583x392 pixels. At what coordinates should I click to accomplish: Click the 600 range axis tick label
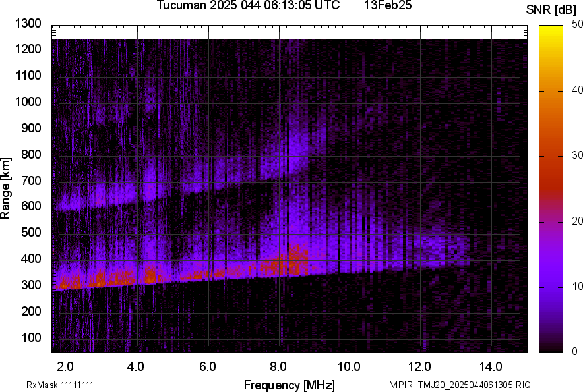tap(31, 206)
